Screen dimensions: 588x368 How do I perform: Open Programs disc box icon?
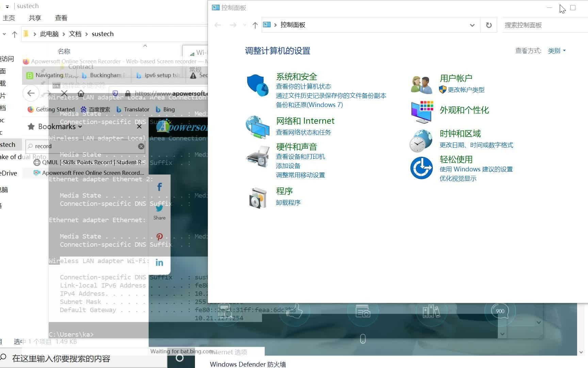tap(258, 198)
